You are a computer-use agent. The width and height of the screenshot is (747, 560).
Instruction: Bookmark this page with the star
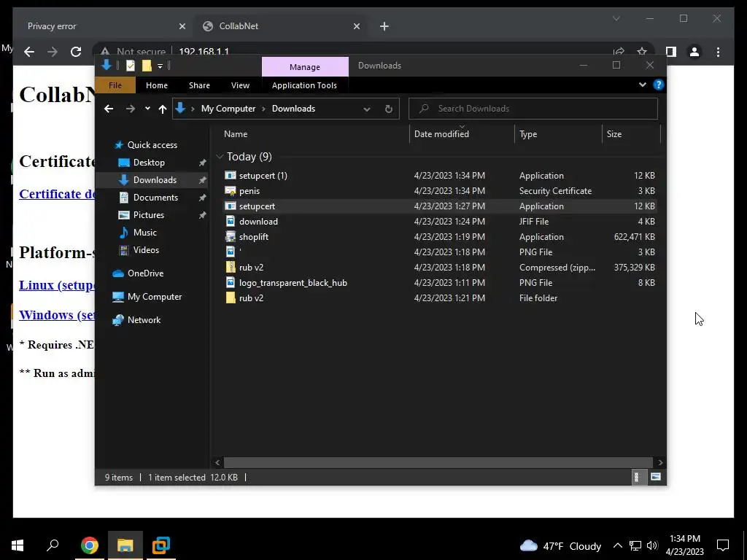pyautogui.click(x=642, y=52)
